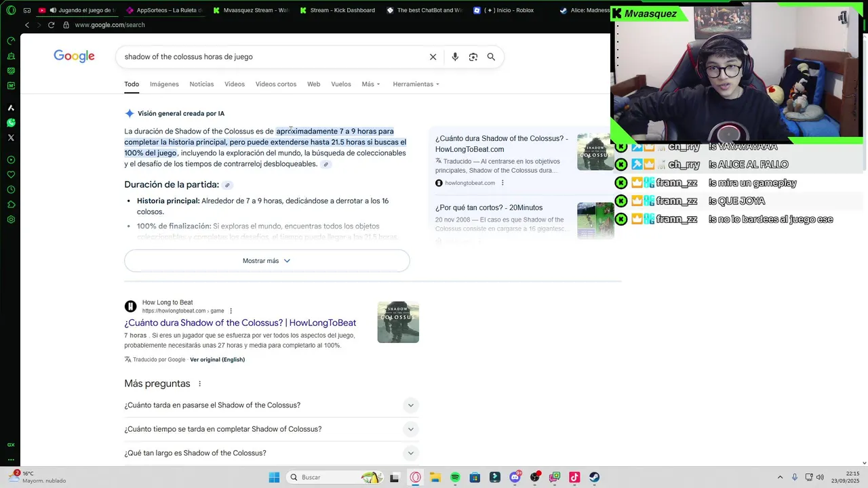Open TikTok app from the taskbar
Viewport: 868px width, 488px height.
[574, 477]
